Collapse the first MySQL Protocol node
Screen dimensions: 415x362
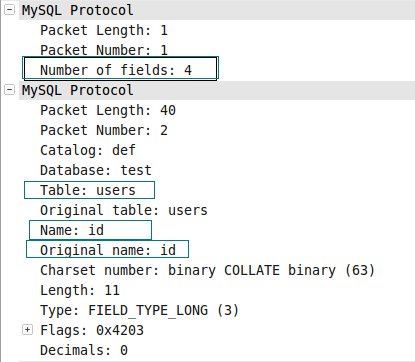(9, 10)
